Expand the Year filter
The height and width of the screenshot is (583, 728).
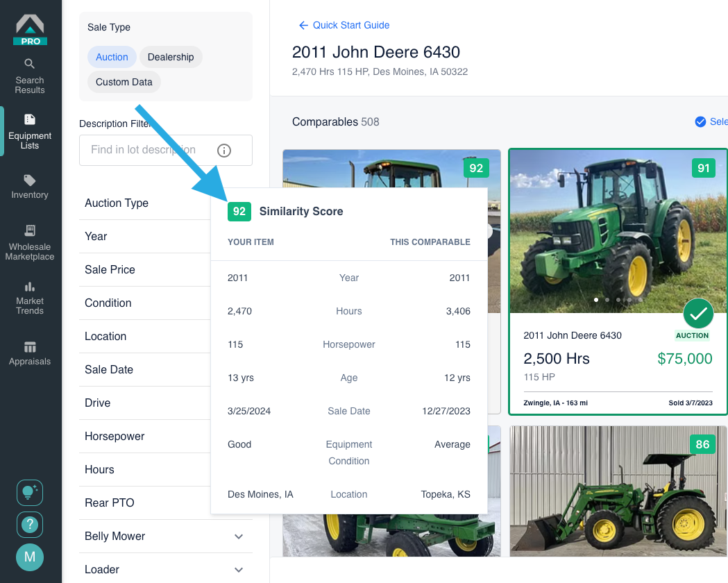pos(145,236)
